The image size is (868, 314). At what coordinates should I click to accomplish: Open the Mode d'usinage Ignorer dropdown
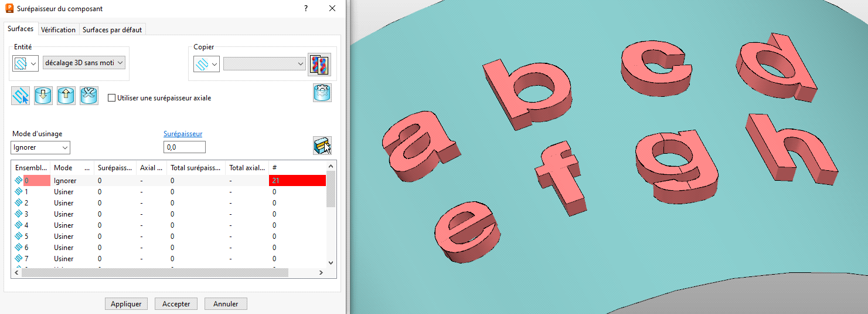pos(40,147)
